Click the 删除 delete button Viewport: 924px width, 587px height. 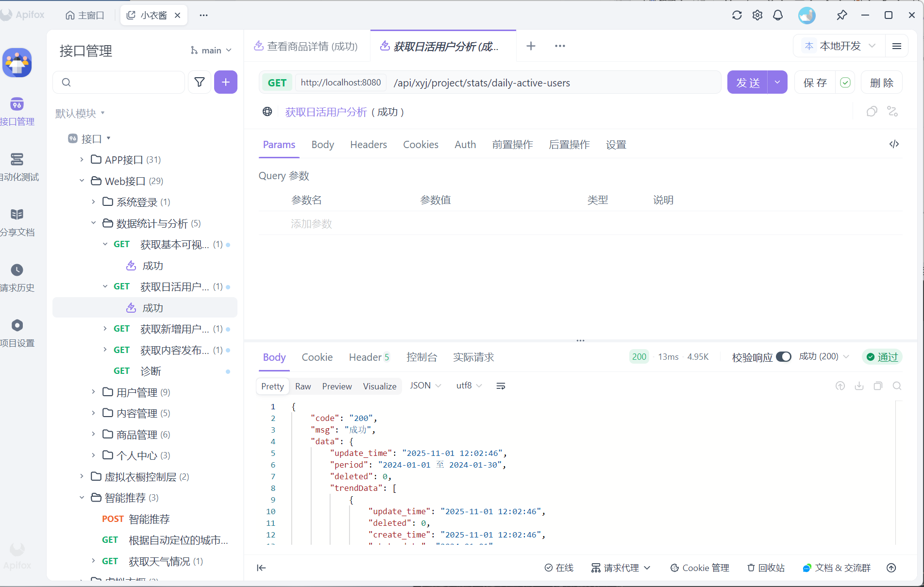pos(882,83)
